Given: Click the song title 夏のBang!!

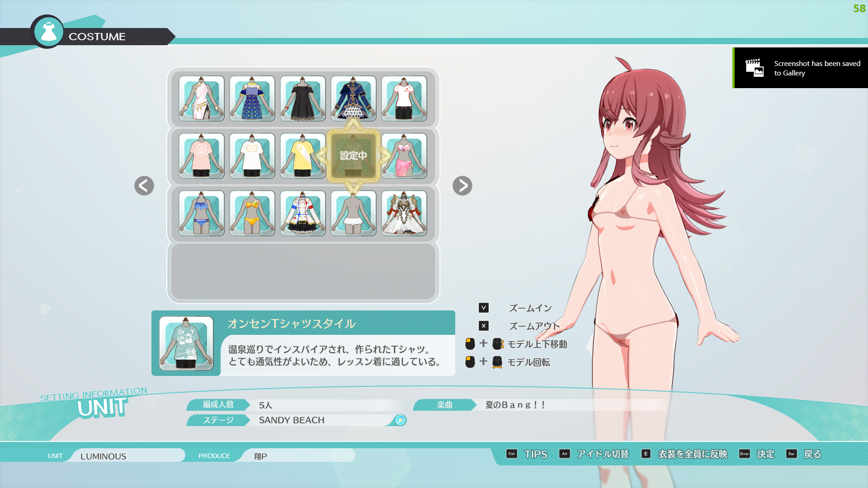Looking at the screenshot, I should tap(516, 405).
